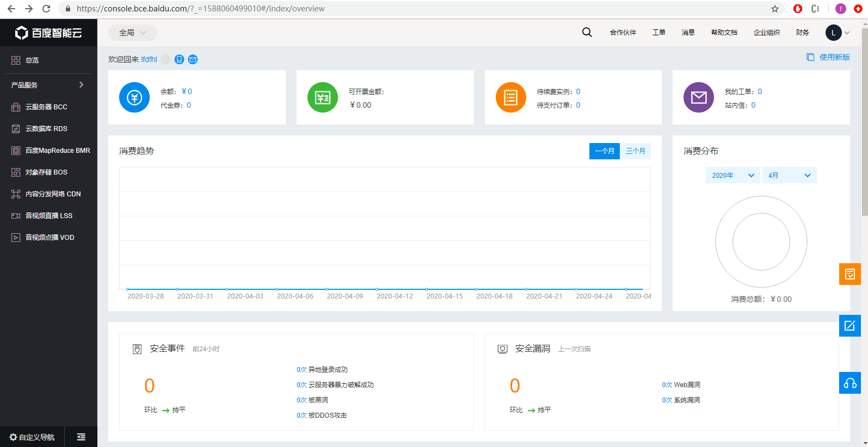Click the browser profile avatar icon
868x447 pixels.
coord(841,9)
